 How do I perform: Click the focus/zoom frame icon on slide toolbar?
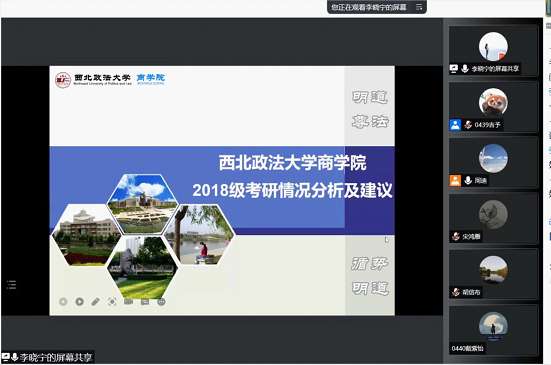point(112,302)
